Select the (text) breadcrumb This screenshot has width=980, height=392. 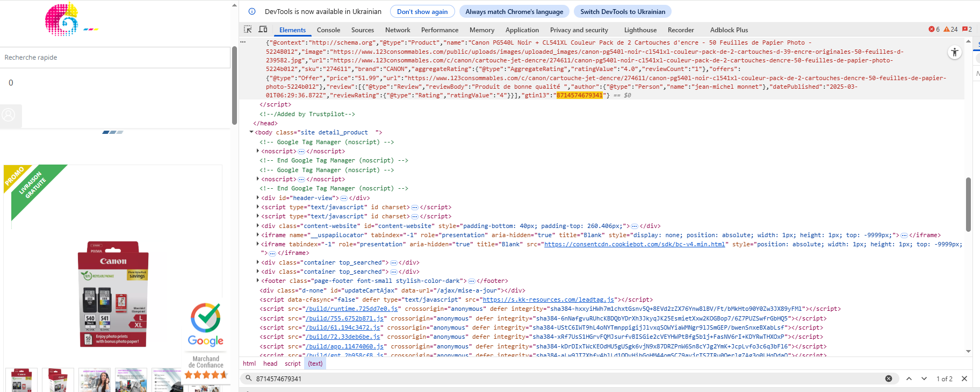coord(315,364)
